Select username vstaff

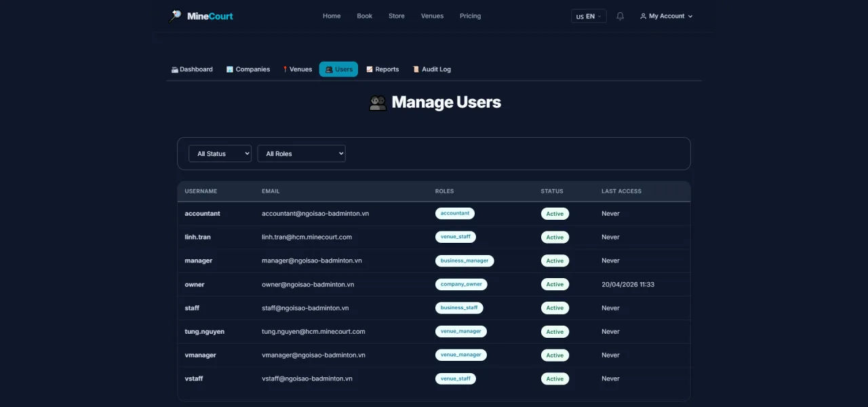coord(194,379)
